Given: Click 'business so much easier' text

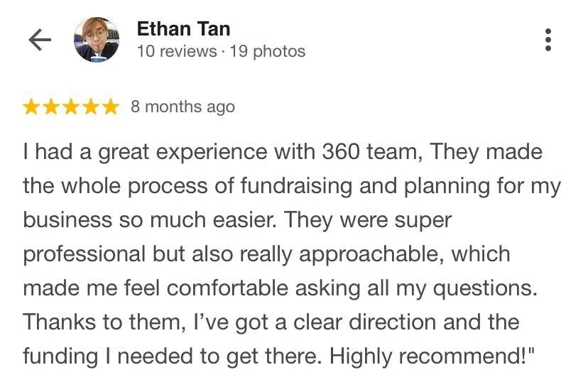Looking at the screenshot, I should tap(150, 219).
